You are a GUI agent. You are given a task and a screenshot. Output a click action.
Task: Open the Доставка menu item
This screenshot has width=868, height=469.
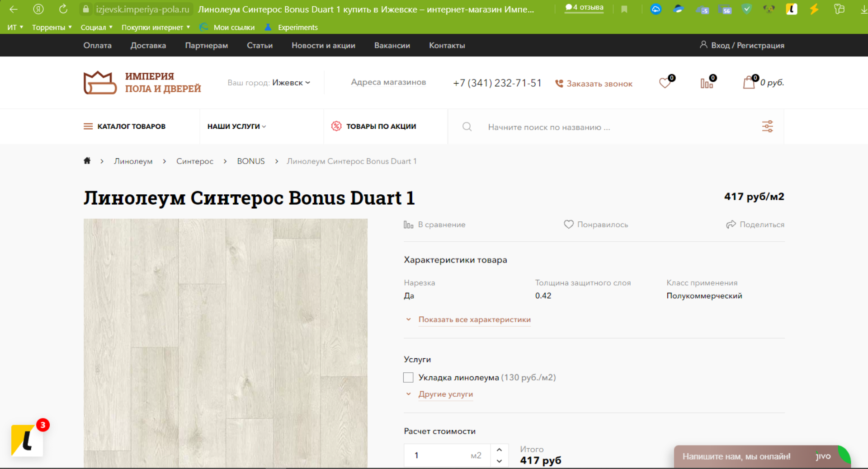[x=148, y=45]
